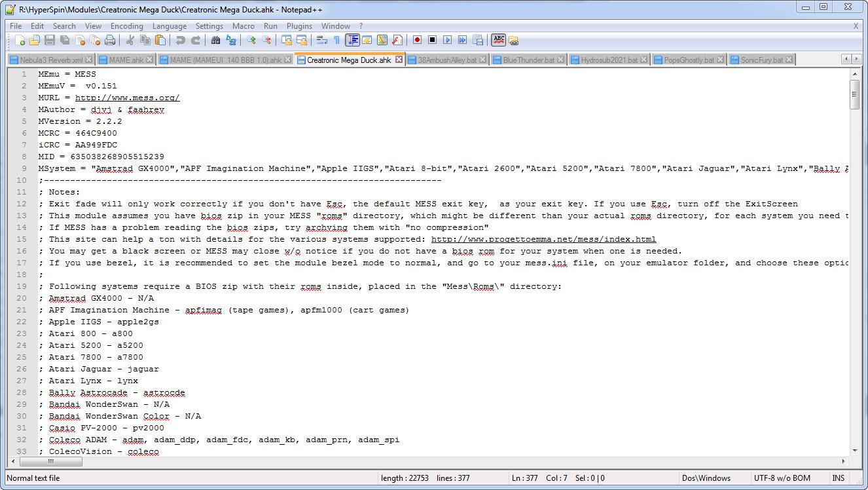Toggle show all characters (pilcrow) icon
This screenshot has height=490, width=868.
(336, 40)
